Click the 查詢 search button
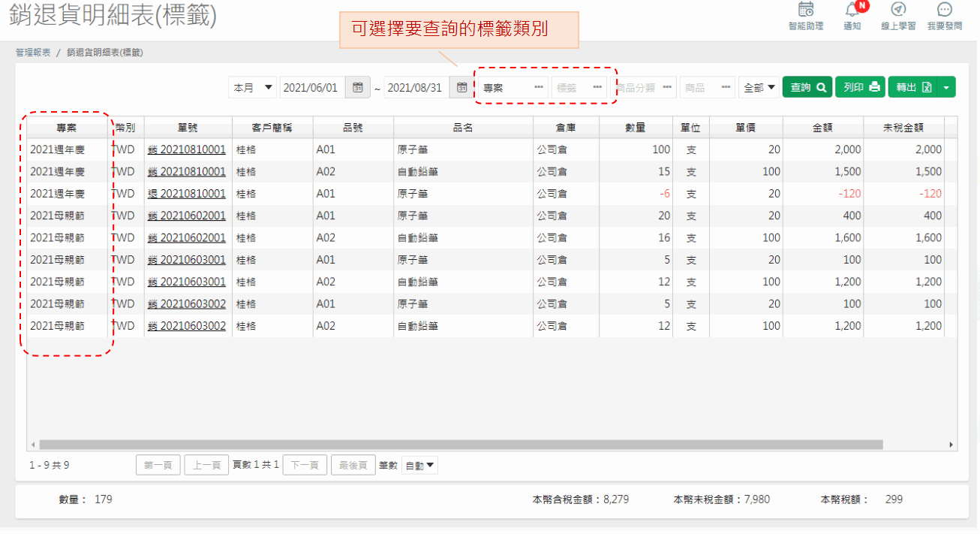The height and width of the screenshot is (534, 980). coord(807,87)
